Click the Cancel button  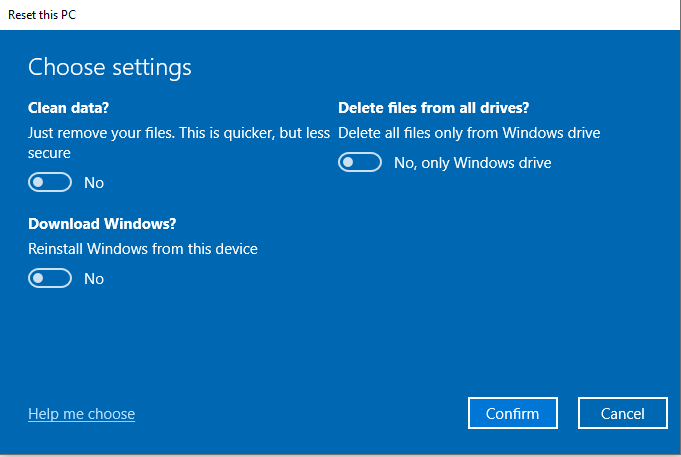point(623,413)
